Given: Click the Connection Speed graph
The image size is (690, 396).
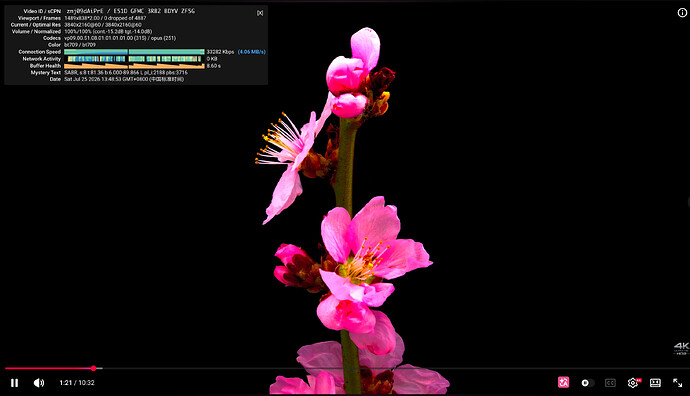Looking at the screenshot, I should coord(134,52).
